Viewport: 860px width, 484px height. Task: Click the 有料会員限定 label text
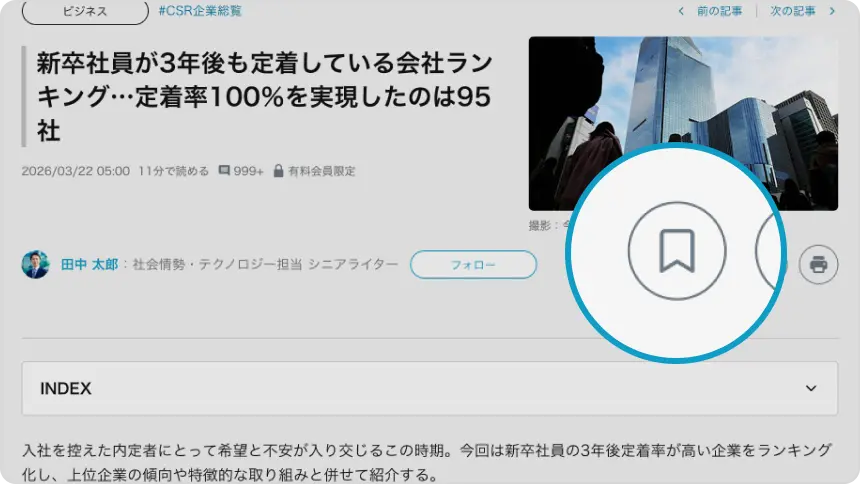(x=321, y=171)
